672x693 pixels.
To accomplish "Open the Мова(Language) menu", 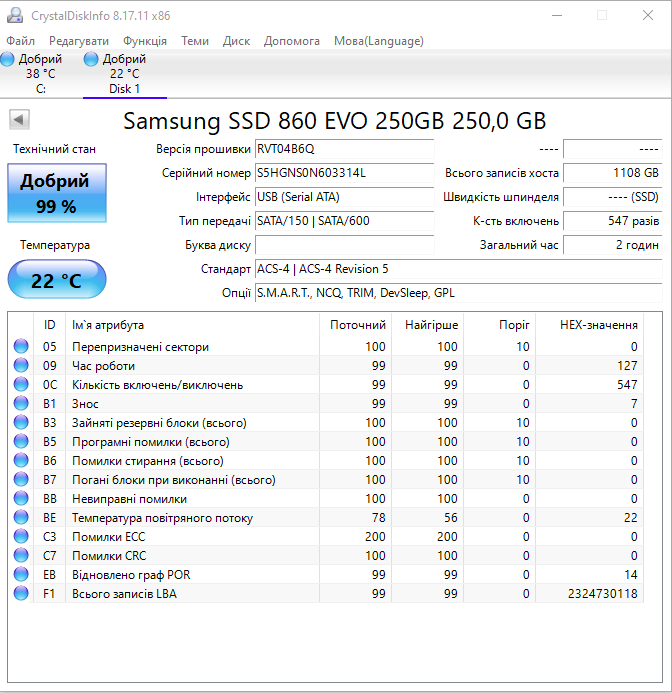I will 378,41.
